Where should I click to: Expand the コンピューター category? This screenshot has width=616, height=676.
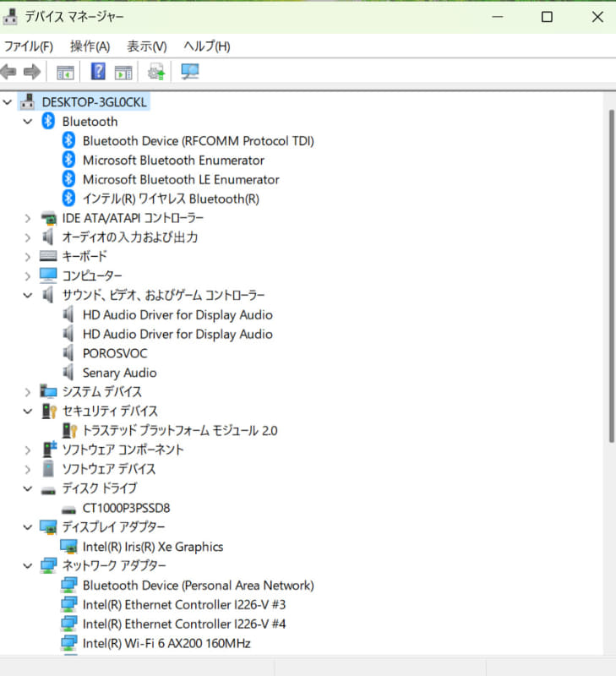[x=28, y=276]
